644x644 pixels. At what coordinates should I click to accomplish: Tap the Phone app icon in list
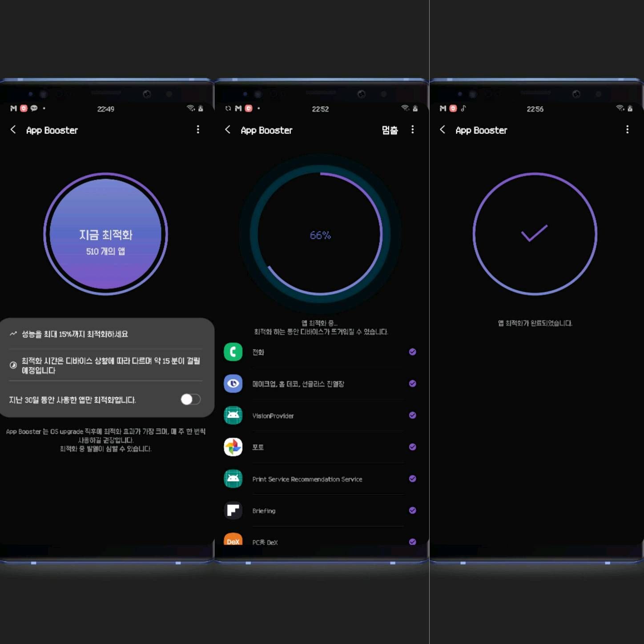pos(233,352)
